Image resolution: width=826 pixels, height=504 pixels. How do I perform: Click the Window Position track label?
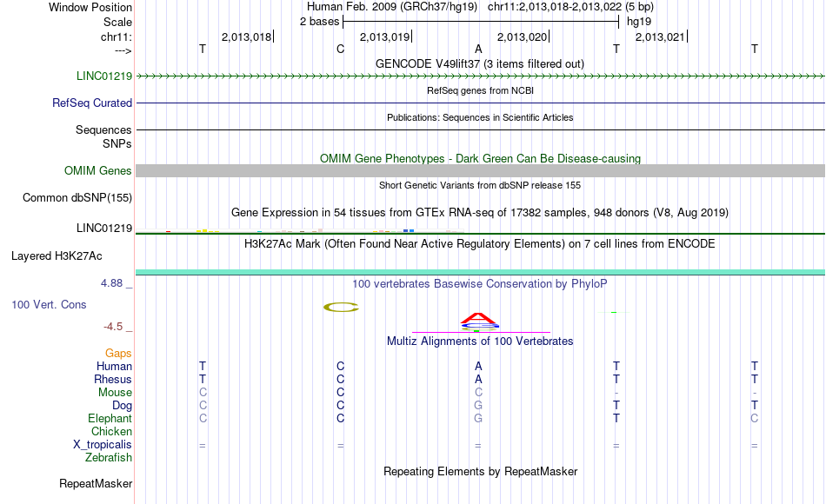point(90,7)
